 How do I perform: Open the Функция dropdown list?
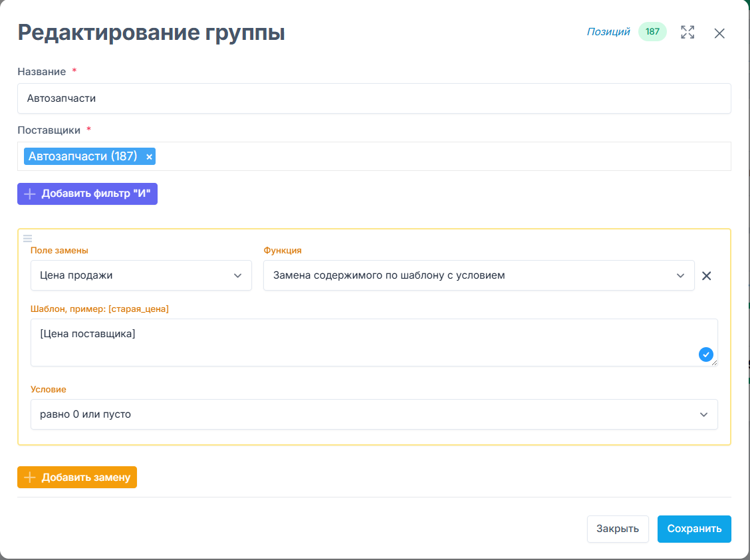tap(479, 275)
